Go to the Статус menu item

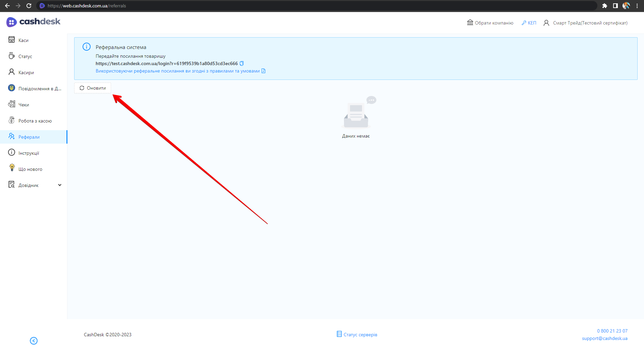25,56
